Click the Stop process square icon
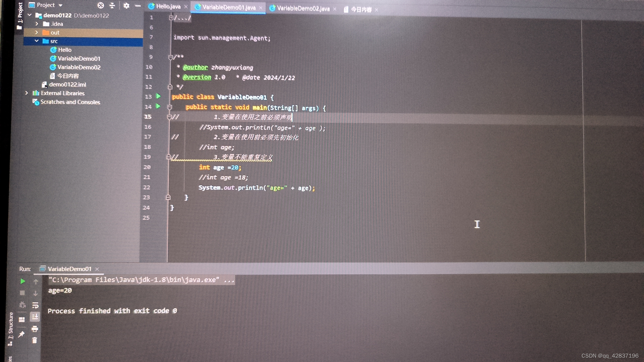Screen dimensions: 644x362 tap(22, 293)
